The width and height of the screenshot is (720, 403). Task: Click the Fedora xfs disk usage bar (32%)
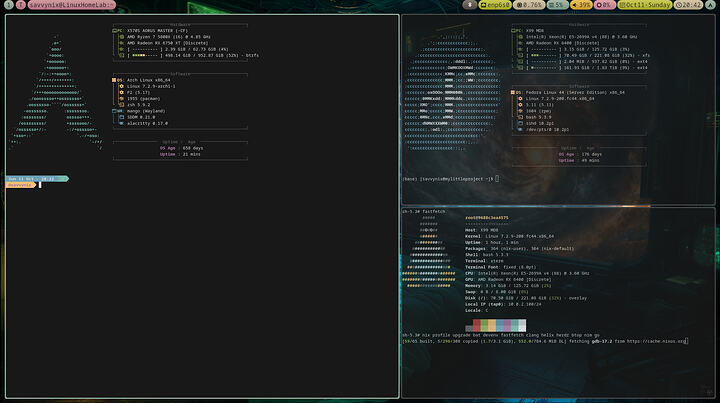tap(544, 56)
